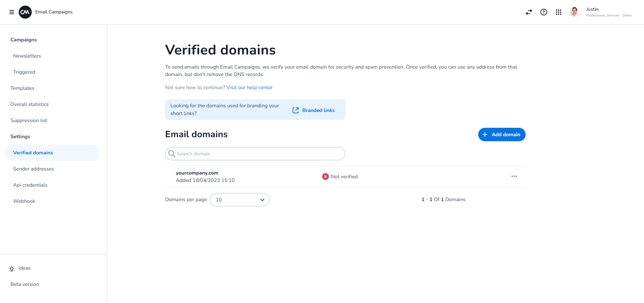The image size is (644, 303).
Task: Select Newsletters in the sidebar
Action: tap(27, 56)
